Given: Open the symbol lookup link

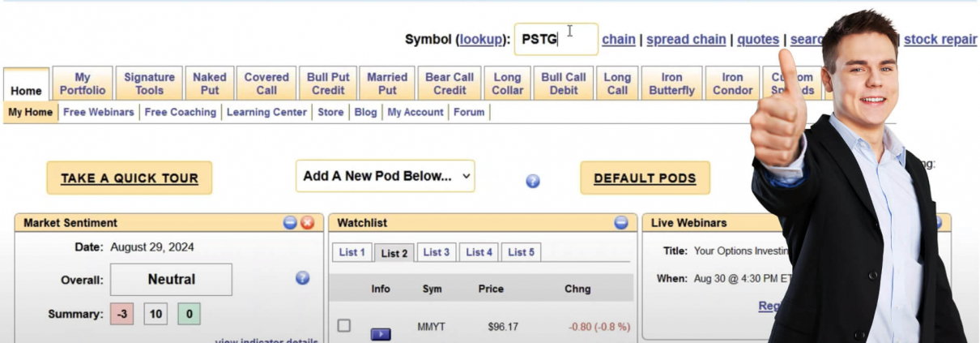Looking at the screenshot, I should click(x=482, y=39).
